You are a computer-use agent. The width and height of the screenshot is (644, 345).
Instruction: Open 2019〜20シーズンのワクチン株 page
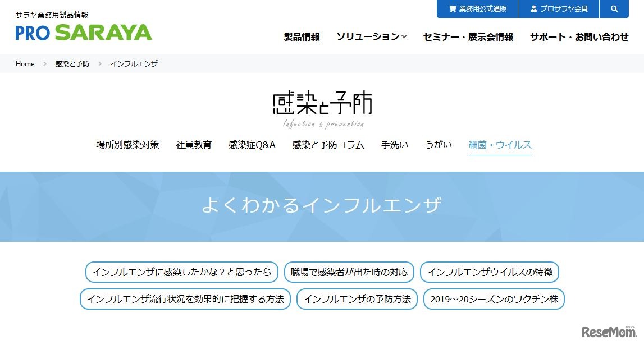(493, 299)
